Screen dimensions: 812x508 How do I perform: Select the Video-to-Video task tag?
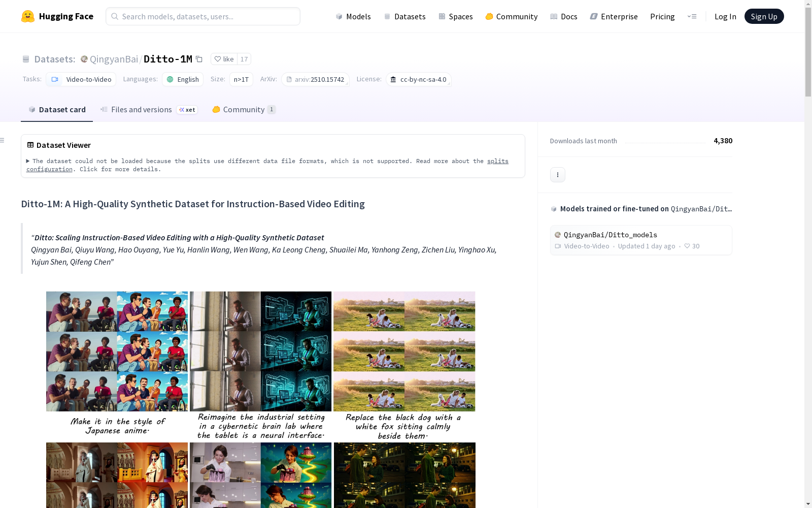coord(81,79)
